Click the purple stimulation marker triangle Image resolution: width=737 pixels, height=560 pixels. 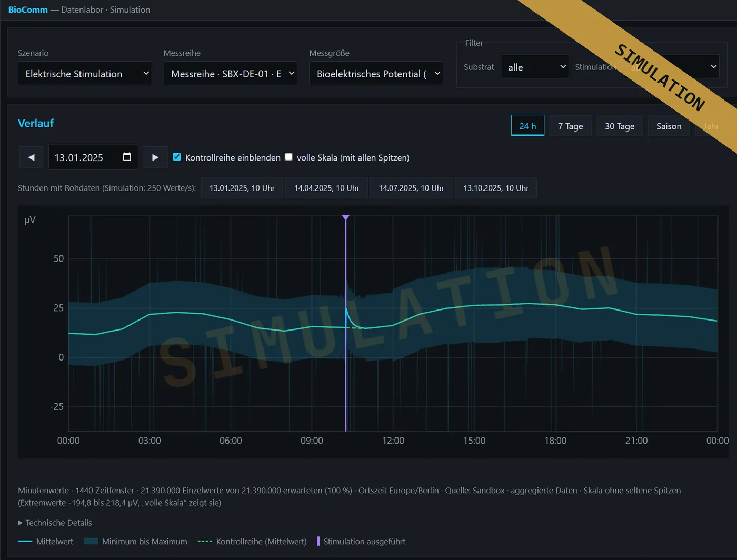pyautogui.click(x=346, y=217)
